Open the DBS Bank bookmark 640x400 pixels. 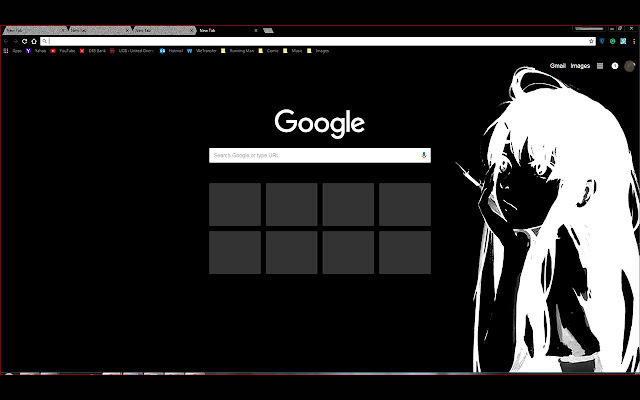[x=93, y=51]
